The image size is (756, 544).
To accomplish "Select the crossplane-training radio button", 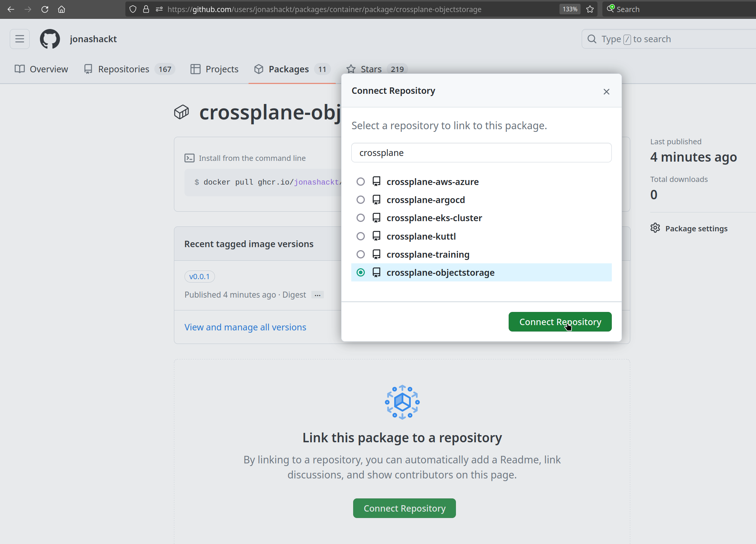I will [x=361, y=254].
